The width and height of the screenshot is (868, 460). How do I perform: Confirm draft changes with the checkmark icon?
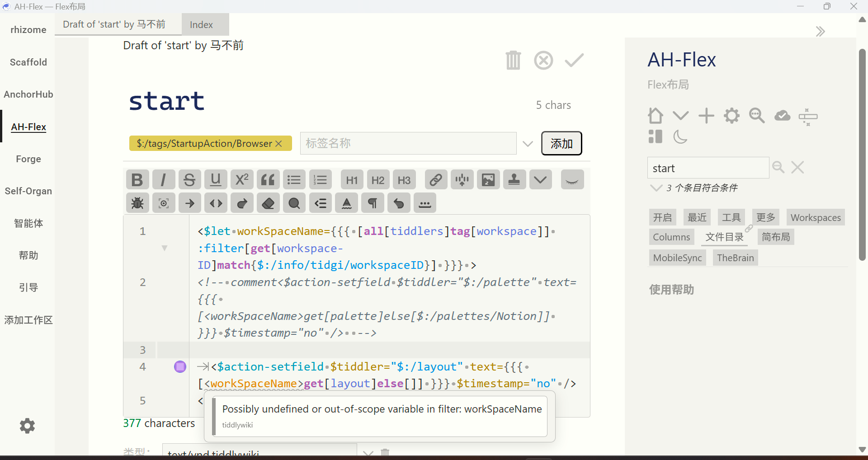574,60
